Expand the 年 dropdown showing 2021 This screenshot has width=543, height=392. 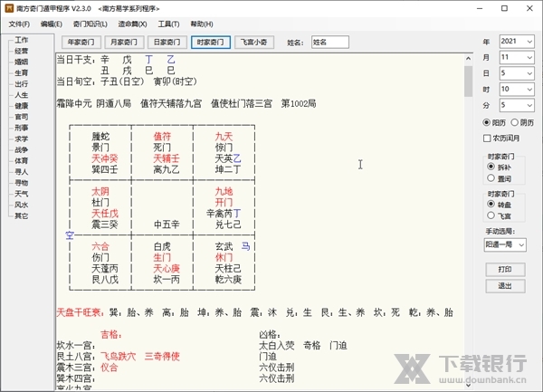pos(529,42)
